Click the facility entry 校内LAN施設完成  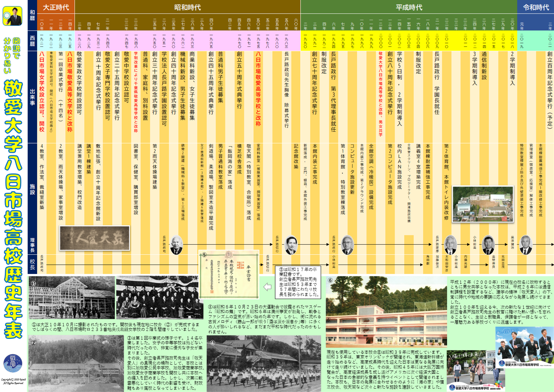[x=399, y=166]
